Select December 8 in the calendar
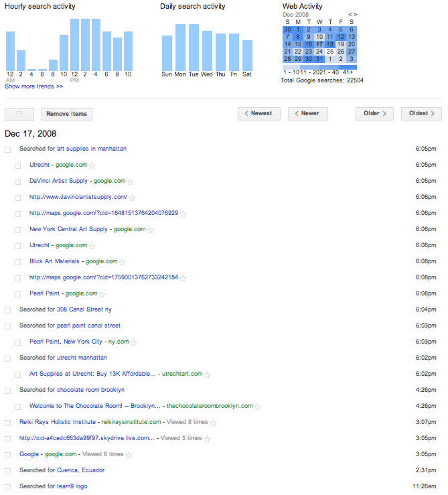448x495 pixels. (x=298, y=37)
